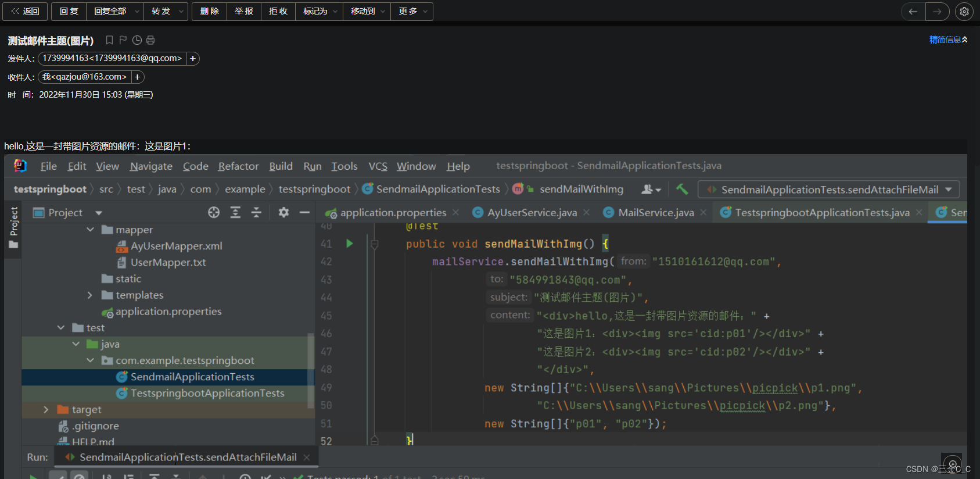
Task: Open the run configuration dropdown sendAttachFileMail
Action: click(x=829, y=190)
